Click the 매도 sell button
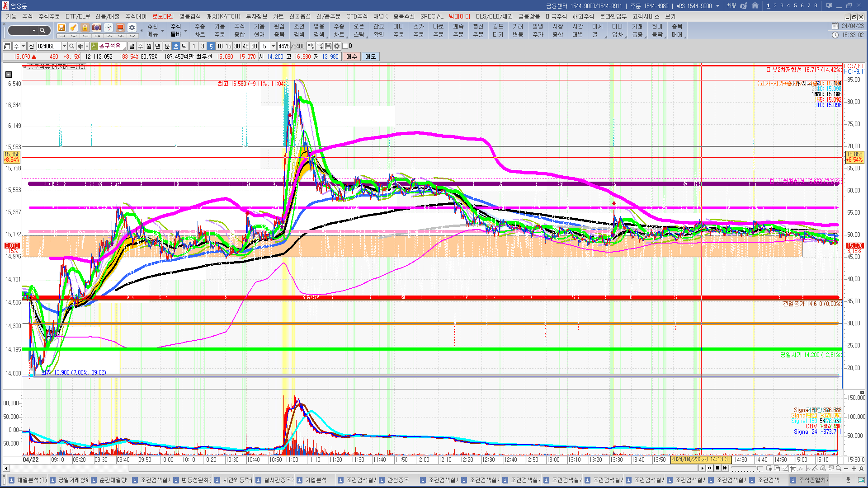The height and width of the screenshot is (488, 868). [x=371, y=56]
